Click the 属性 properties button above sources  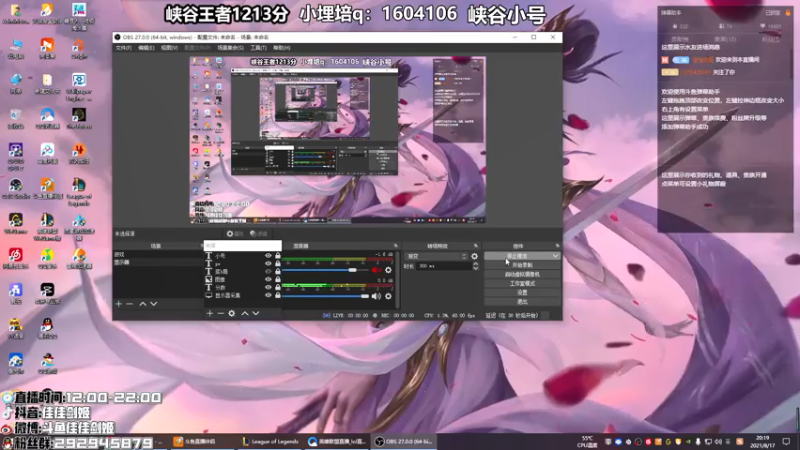click(x=235, y=234)
